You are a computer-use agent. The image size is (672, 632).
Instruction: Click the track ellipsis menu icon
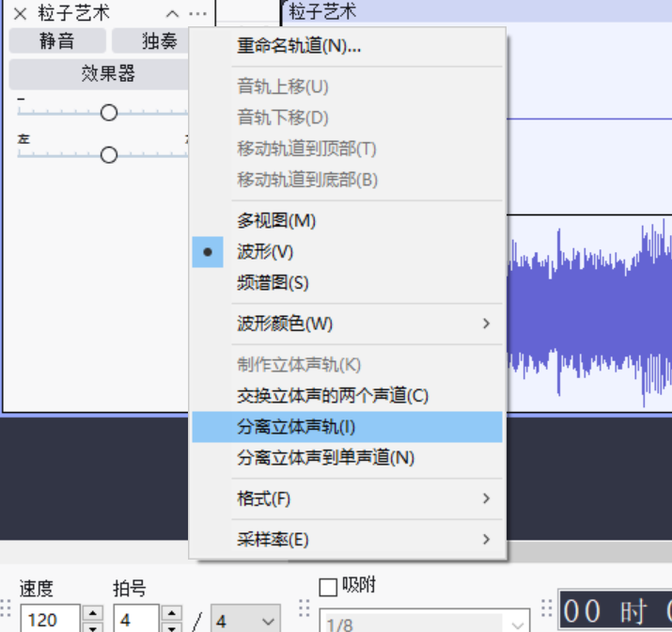(196, 14)
